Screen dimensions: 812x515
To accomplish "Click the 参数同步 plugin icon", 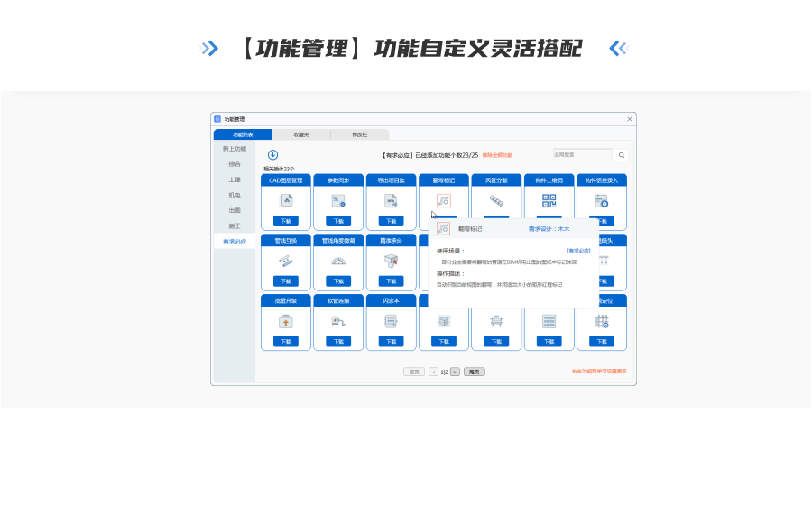I will [x=338, y=201].
